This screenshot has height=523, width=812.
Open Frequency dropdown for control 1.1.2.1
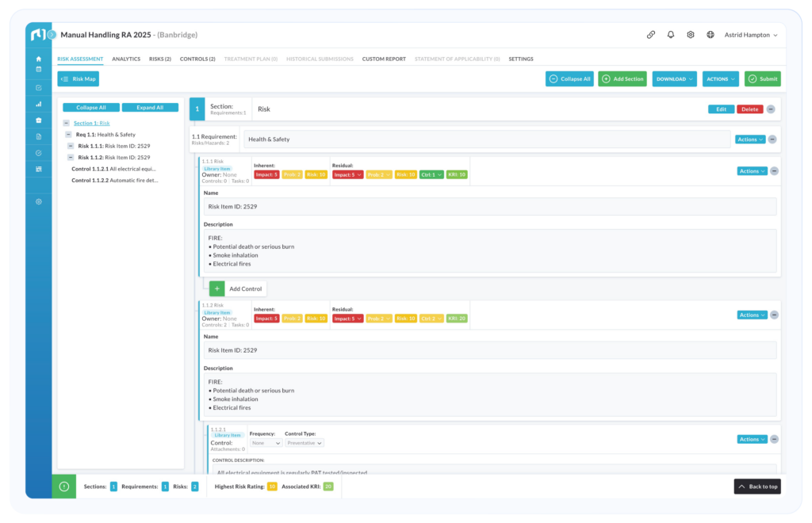click(x=266, y=443)
